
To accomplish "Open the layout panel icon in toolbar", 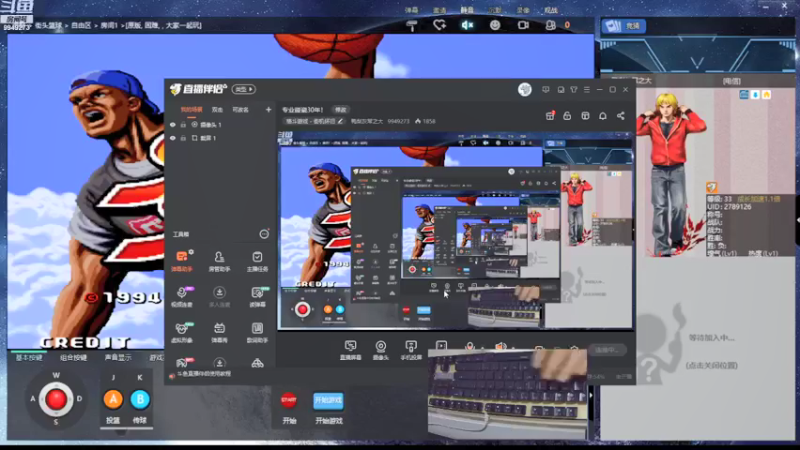I will (585, 116).
